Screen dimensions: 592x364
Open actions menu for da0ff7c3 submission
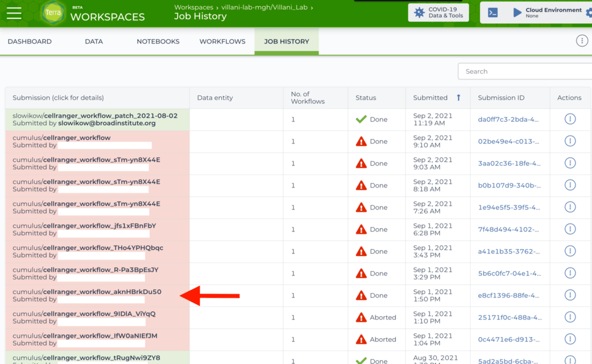570,119
